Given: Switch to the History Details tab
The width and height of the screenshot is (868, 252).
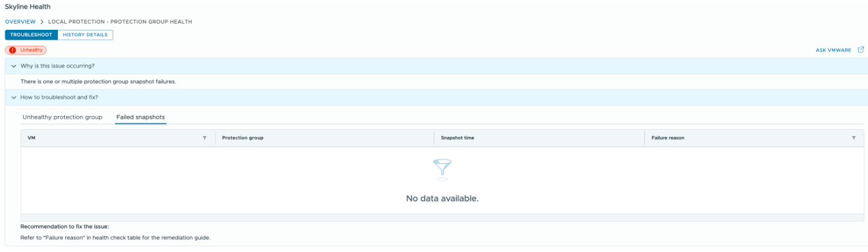Looking at the screenshot, I should click(85, 35).
